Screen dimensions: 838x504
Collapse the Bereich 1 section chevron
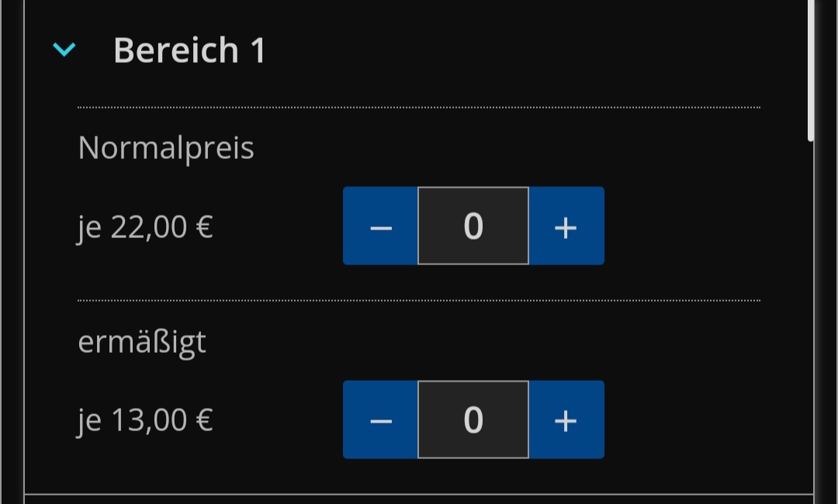64,50
